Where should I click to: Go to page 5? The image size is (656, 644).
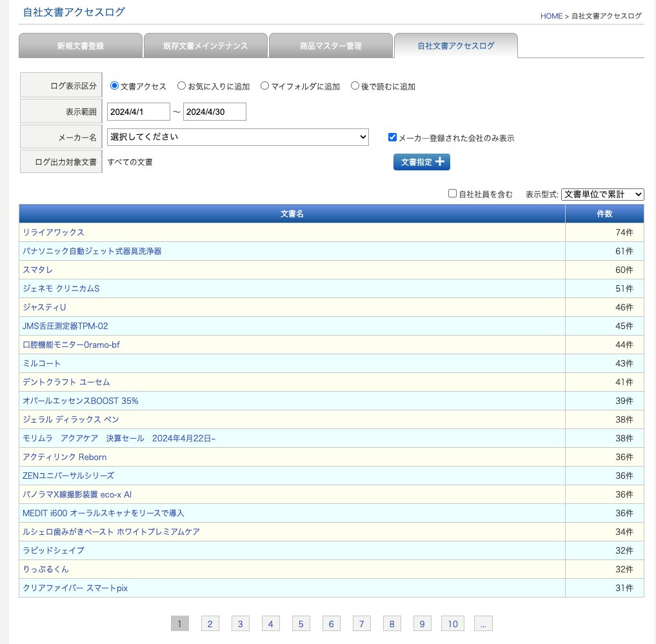tap(301, 623)
